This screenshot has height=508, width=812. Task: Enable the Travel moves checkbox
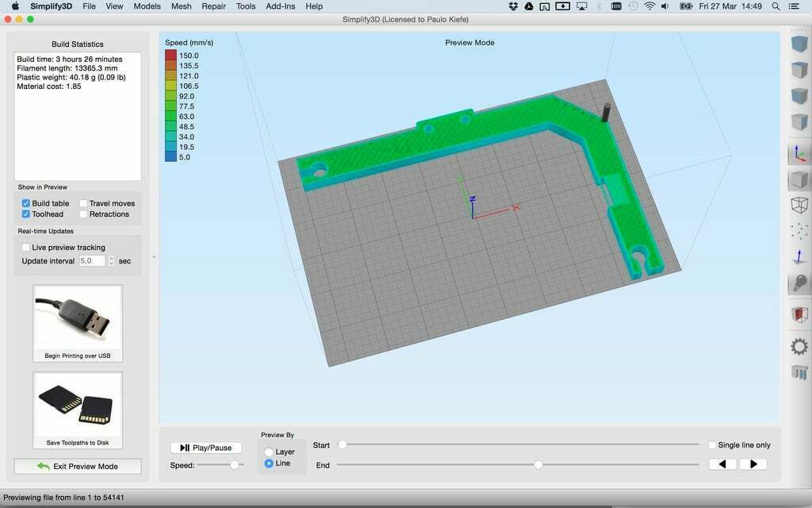point(83,203)
